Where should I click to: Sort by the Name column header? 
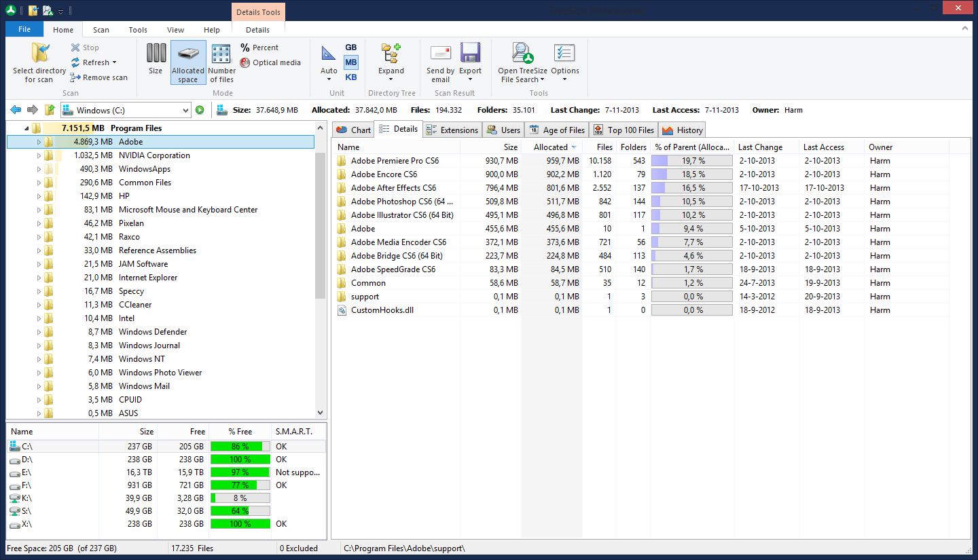[x=395, y=147]
